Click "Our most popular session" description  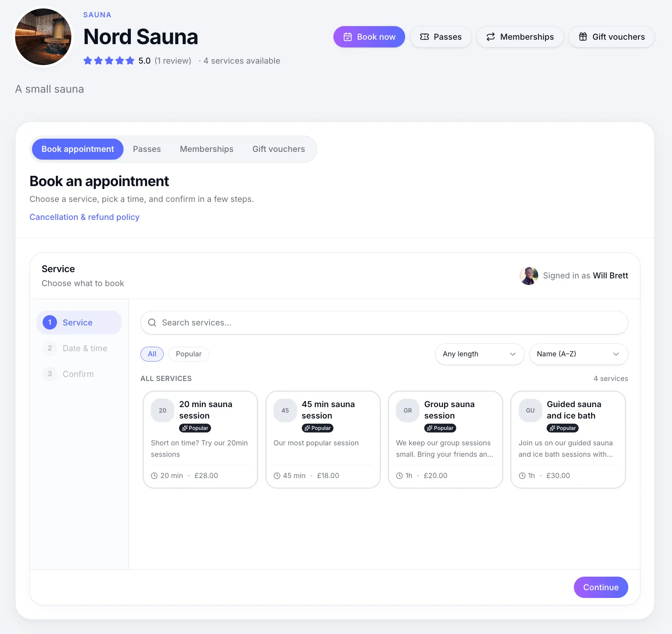(x=316, y=443)
